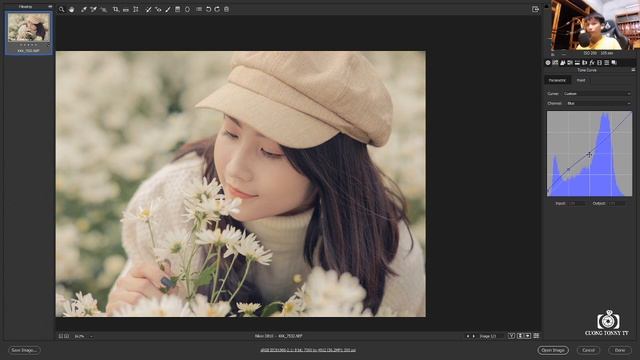Open the Channel dropdown showing Blue
This screenshot has width=640, height=360.
(x=599, y=103)
